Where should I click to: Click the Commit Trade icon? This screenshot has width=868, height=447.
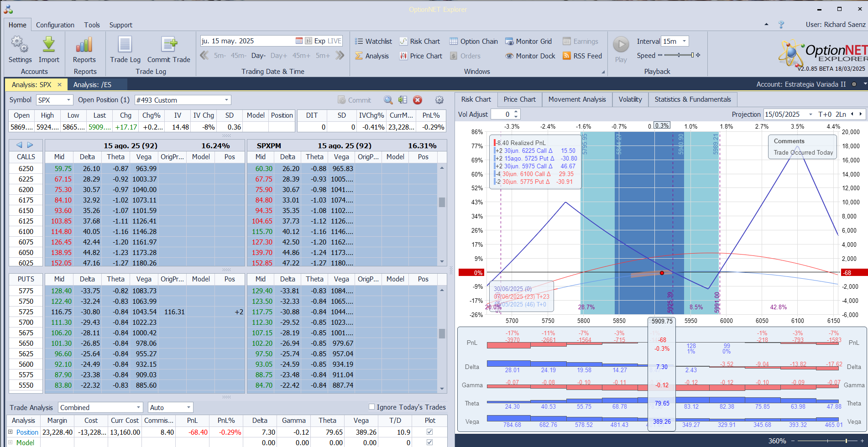pyautogui.click(x=169, y=45)
